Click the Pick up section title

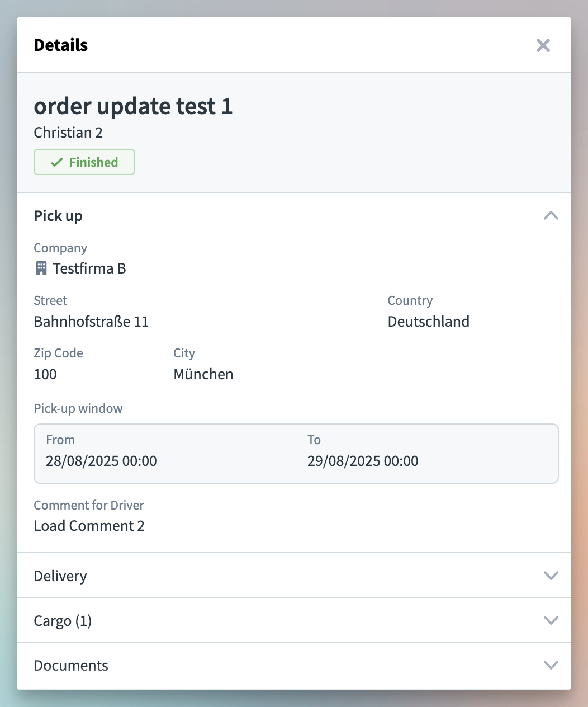(58, 215)
